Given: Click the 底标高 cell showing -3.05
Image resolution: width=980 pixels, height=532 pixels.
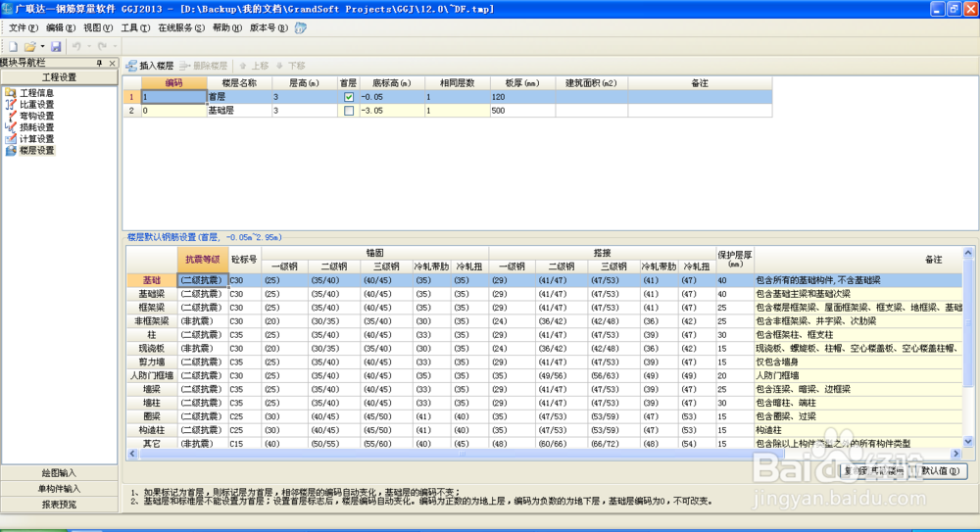Looking at the screenshot, I should coord(392,111).
